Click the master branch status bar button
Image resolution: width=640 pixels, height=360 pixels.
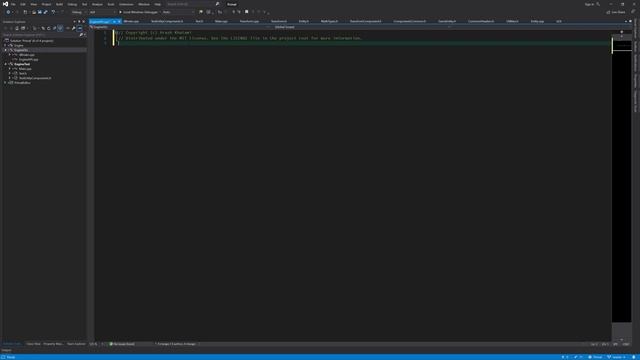tap(616, 357)
